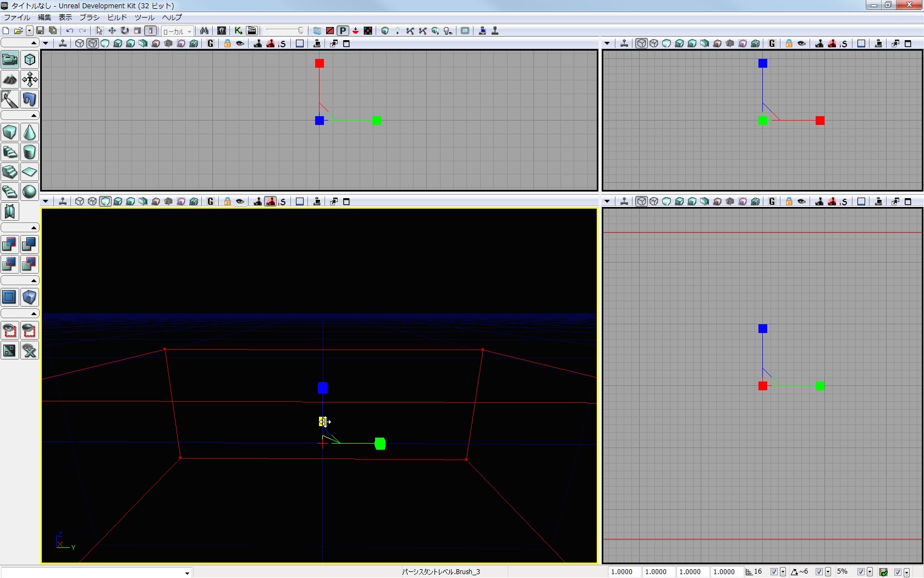Click the P play-in-editor toolbar button
The height and width of the screenshot is (578, 924).
(x=343, y=31)
